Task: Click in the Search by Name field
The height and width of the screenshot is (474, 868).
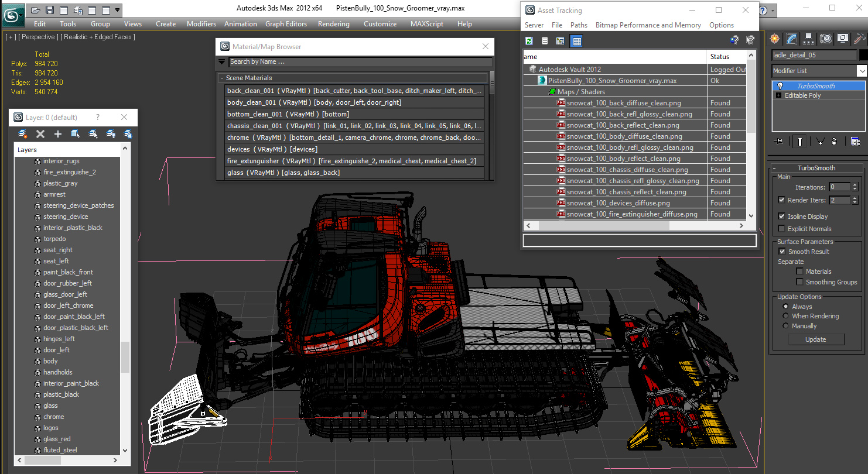Action: tap(360, 61)
